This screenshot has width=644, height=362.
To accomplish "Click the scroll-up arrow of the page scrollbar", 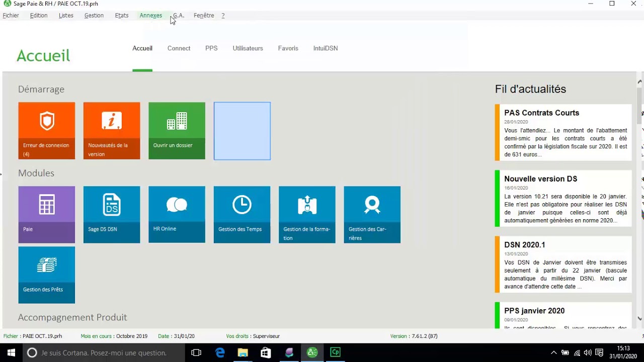I will (x=639, y=81).
